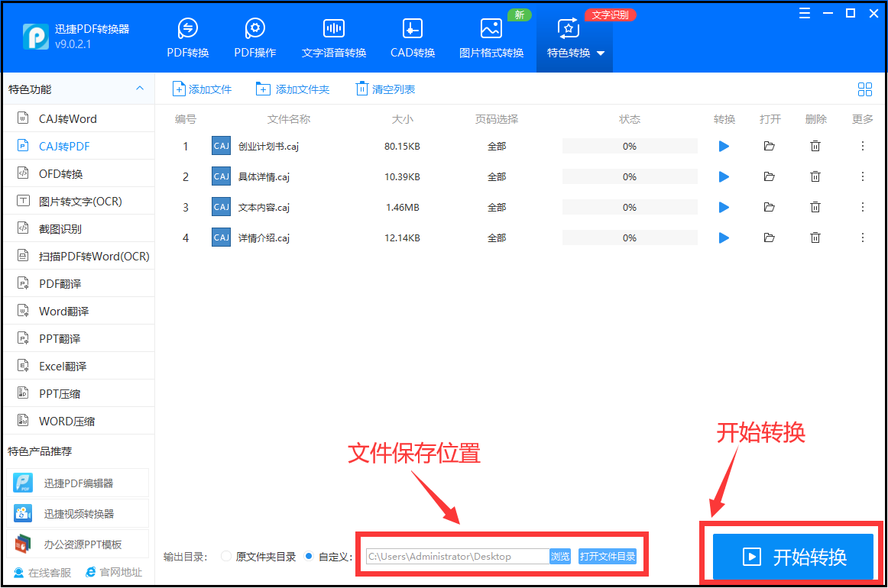Viewport: 888px width, 588px height.
Task: Open 办公资源PPT模板 recommendation
Action: tap(78, 544)
